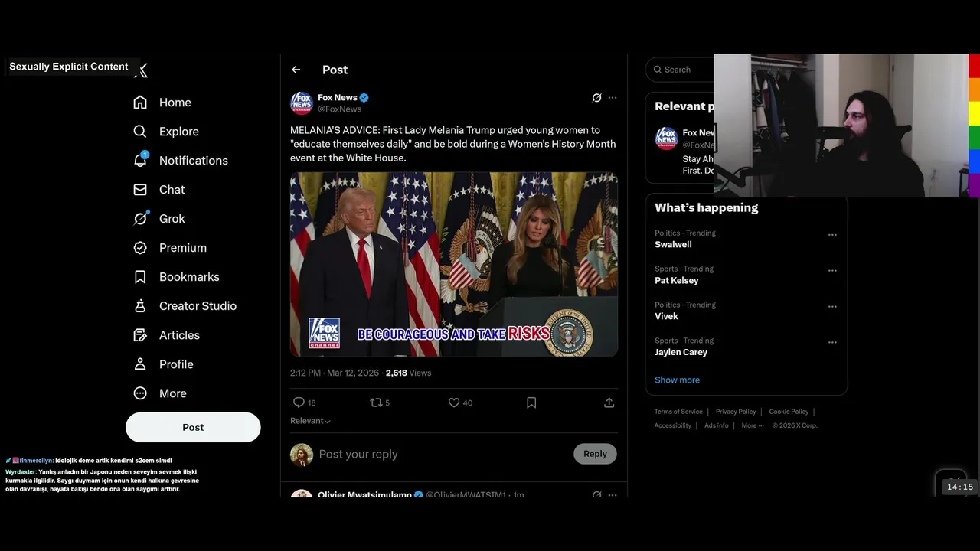Click the @FoxNews handle on the post
This screenshot has height=551, width=980.
coord(340,109)
